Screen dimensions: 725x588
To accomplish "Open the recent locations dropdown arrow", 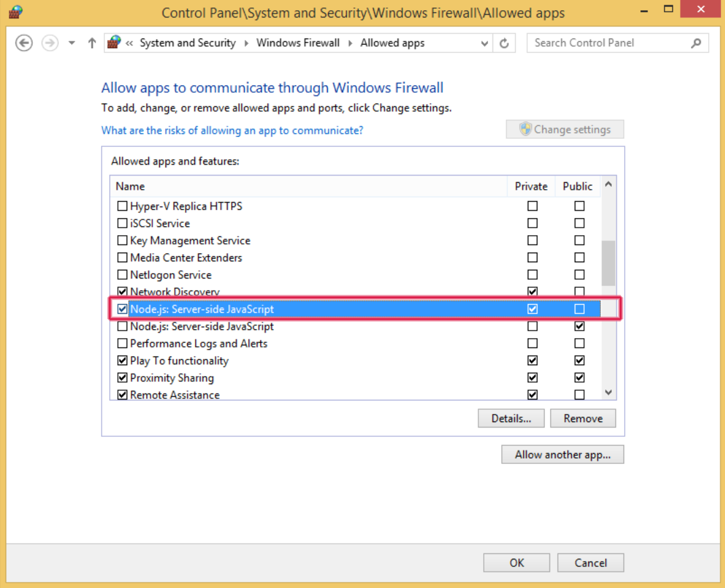I will 72,43.
